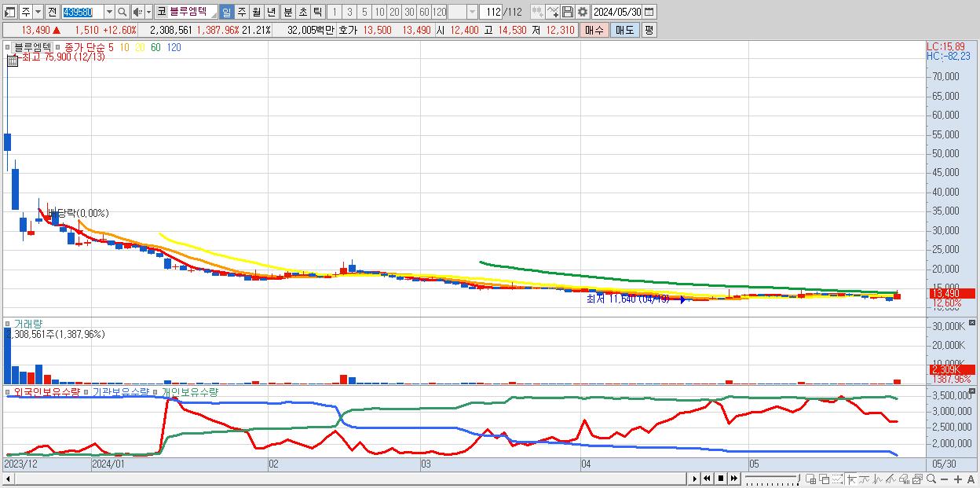Click the stock code input field 439580
Viewport: 980px width, 488px height.
83,12
